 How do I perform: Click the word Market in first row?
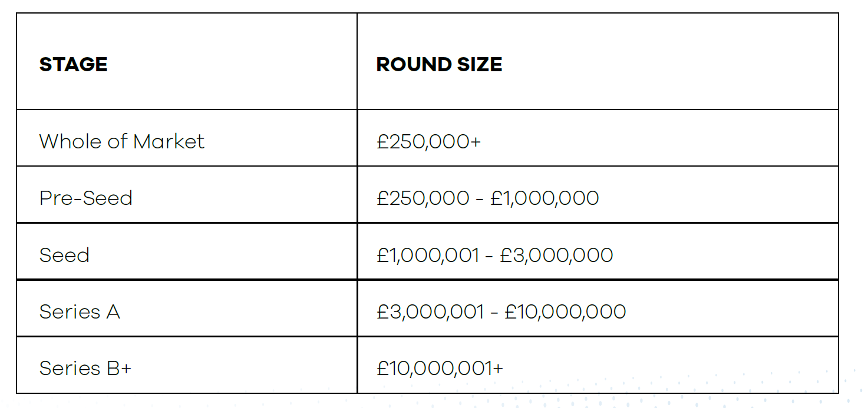pos(169,141)
